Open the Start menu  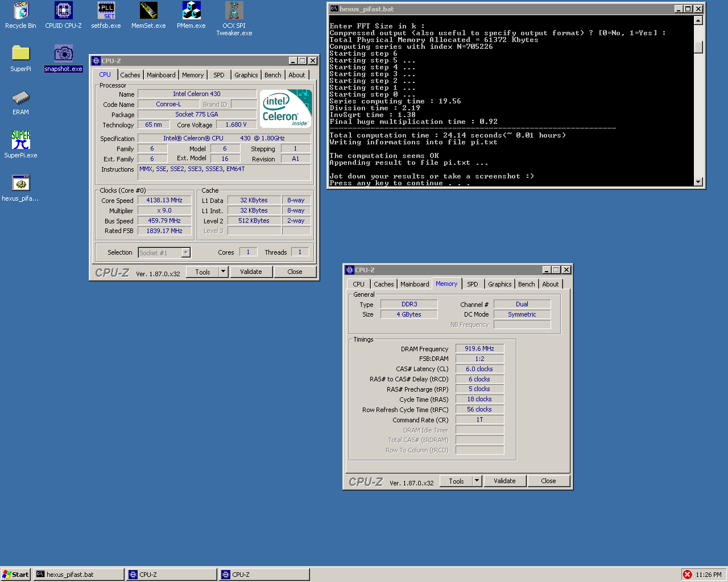(16, 575)
